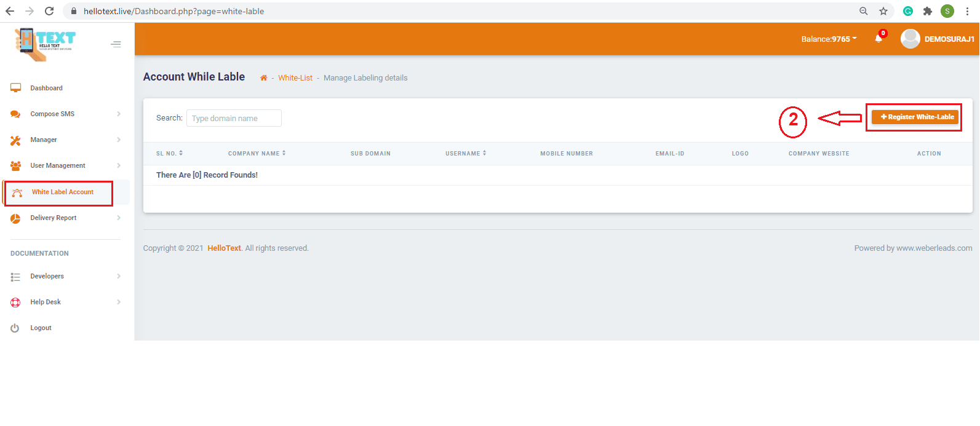This screenshot has height=426, width=980.
Task: Open the Dashboard menu item
Action: tap(46, 89)
